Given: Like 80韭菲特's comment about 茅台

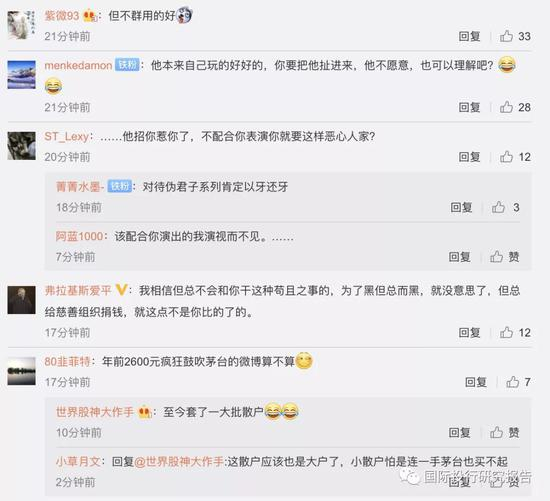Looking at the screenshot, I should coord(512,382).
